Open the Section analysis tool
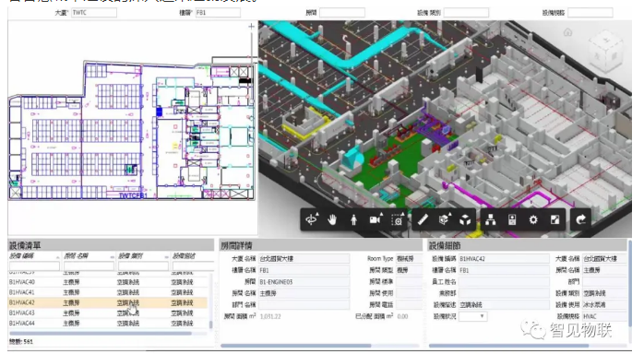The width and height of the screenshot is (644, 354). 444,219
